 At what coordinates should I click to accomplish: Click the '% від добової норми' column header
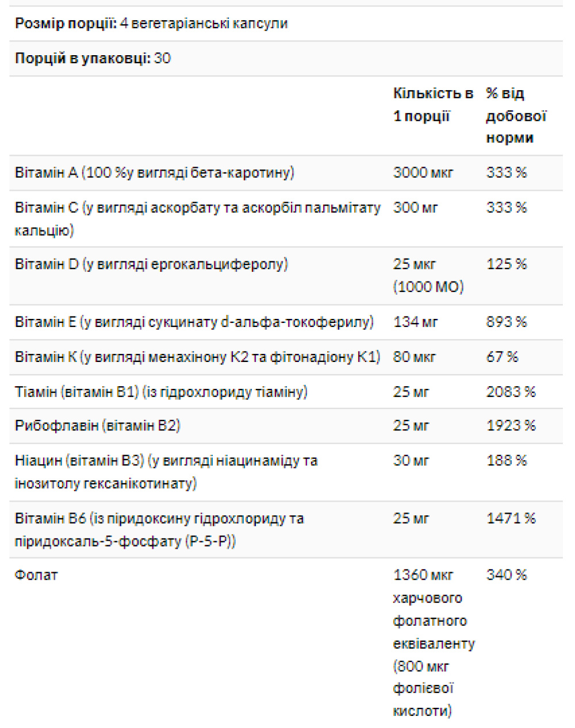click(x=515, y=115)
